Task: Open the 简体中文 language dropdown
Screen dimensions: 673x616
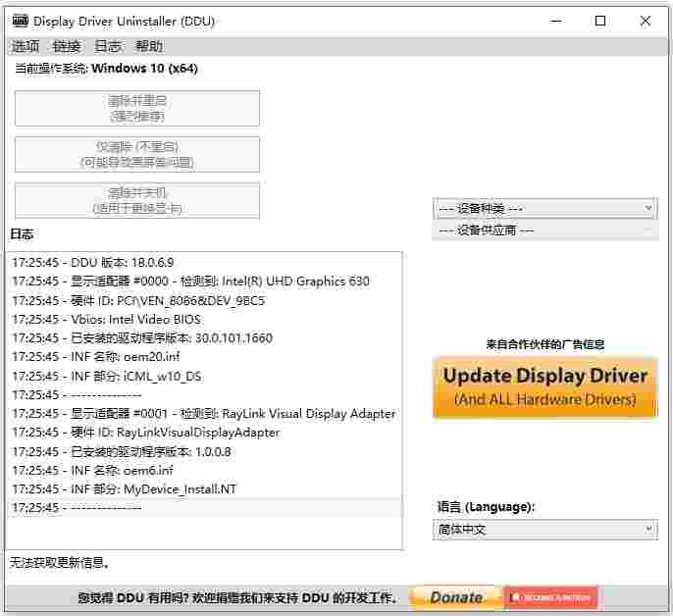Action: pos(545,530)
